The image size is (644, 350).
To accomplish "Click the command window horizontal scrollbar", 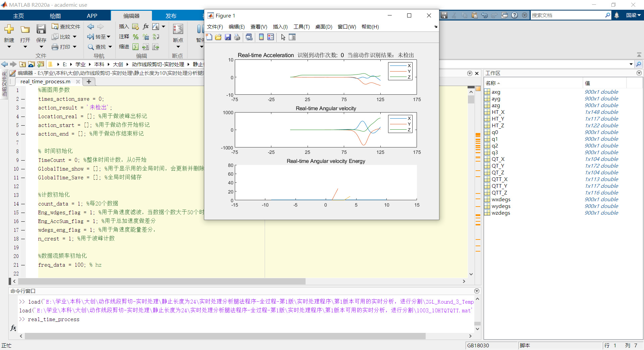I will pyautogui.click(x=225, y=336).
